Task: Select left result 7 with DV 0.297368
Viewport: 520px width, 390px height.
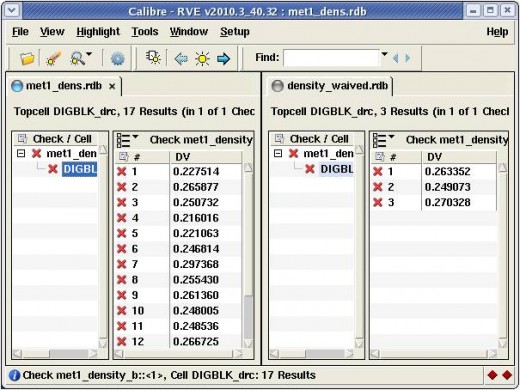Action: [178, 264]
